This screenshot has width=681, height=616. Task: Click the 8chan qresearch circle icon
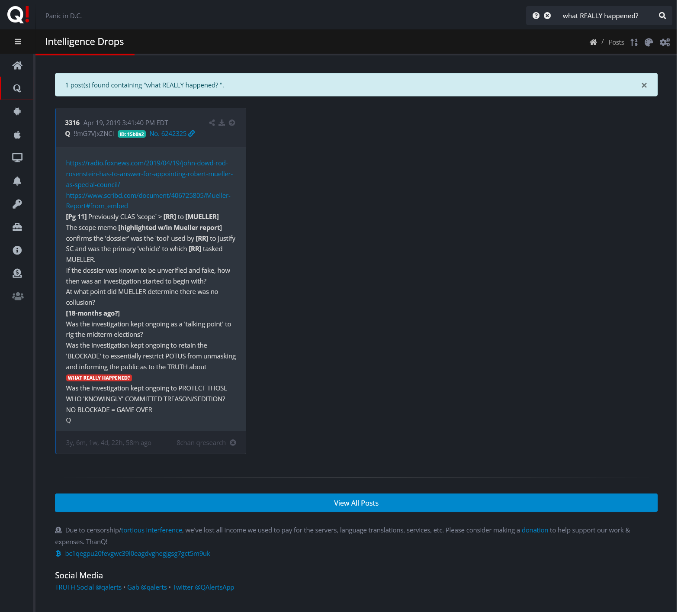point(233,442)
